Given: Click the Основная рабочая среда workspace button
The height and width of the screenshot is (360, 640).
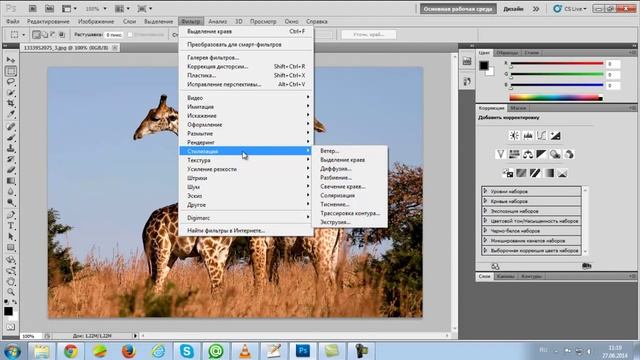Looking at the screenshot, I should click(x=458, y=9).
